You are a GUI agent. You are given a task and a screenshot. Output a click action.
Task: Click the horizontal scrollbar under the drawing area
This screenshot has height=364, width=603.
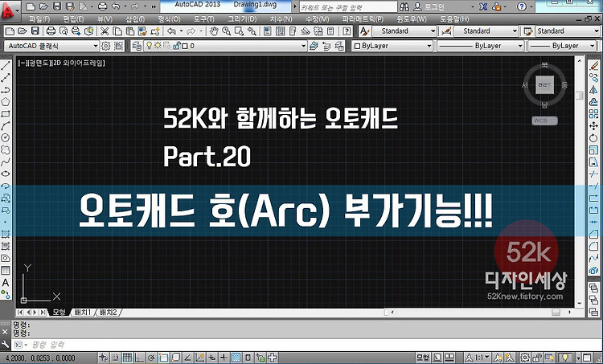point(481,312)
